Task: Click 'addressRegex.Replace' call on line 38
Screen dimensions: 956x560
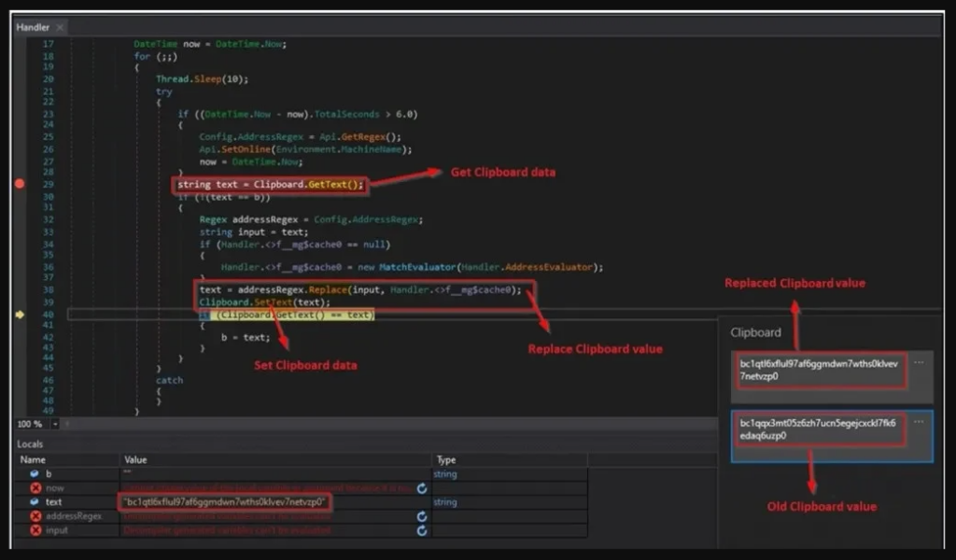Action: point(292,290)
